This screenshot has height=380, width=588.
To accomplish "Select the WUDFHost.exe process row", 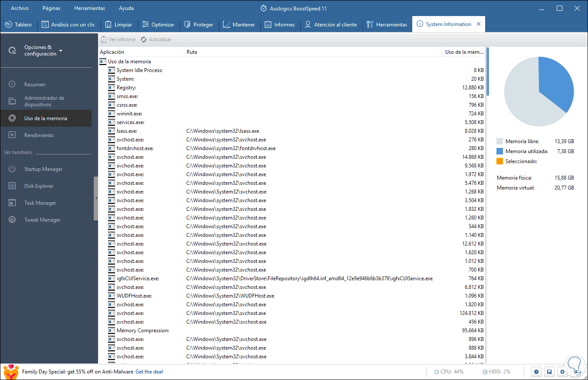I will coord(292,296).
